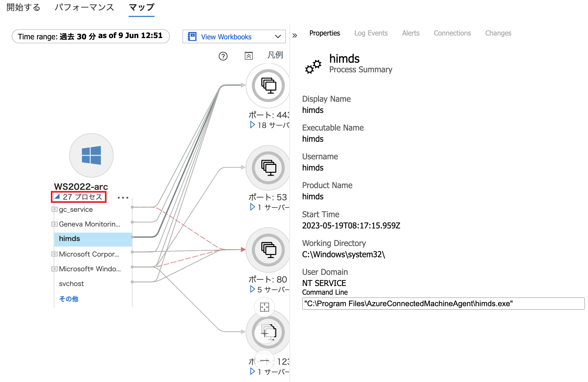
Task: Click the WS2022-arc Windows machine icon
Action: pos(91,155)
